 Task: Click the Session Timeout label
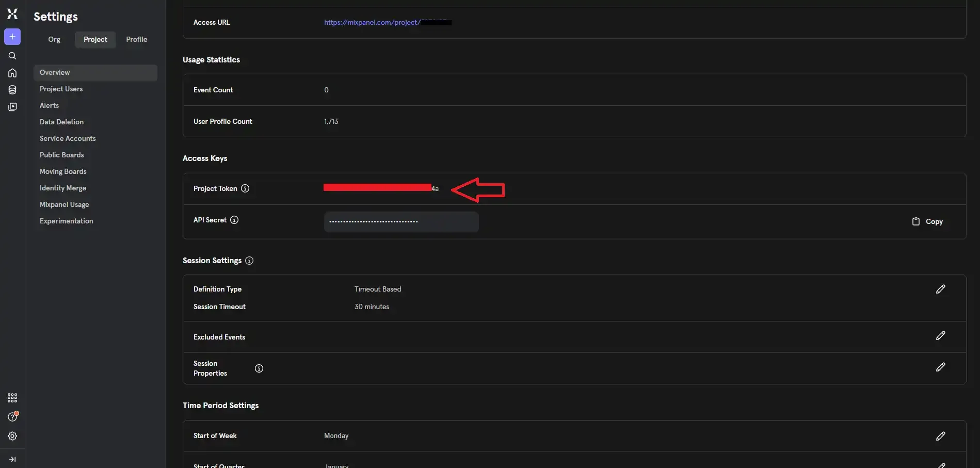(219, 306)
